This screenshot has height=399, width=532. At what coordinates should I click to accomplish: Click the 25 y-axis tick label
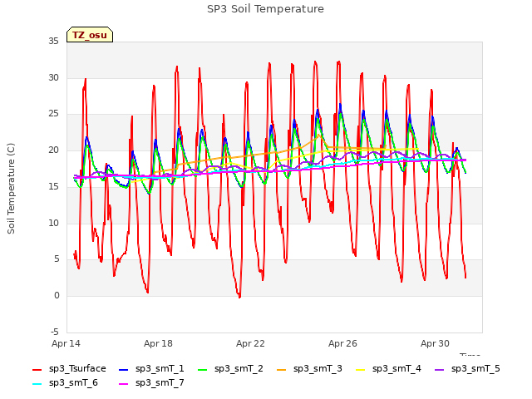point(53,114)
